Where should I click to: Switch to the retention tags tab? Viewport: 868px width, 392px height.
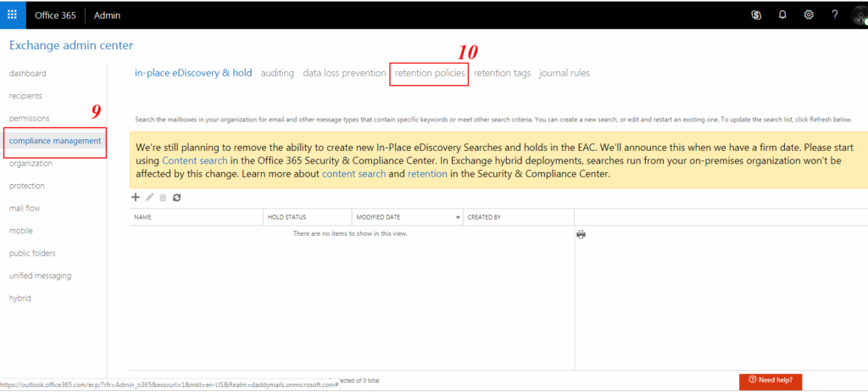[x=502, y=73]
